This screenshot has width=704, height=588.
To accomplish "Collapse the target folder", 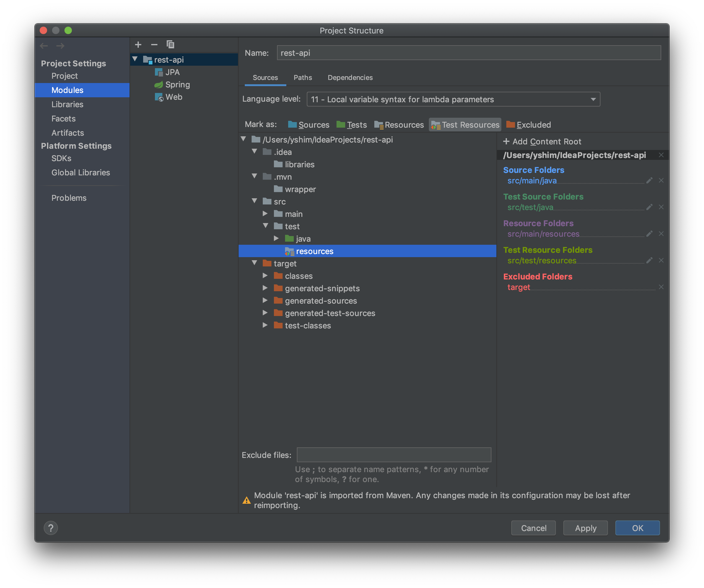I will [x=254, y=263].
